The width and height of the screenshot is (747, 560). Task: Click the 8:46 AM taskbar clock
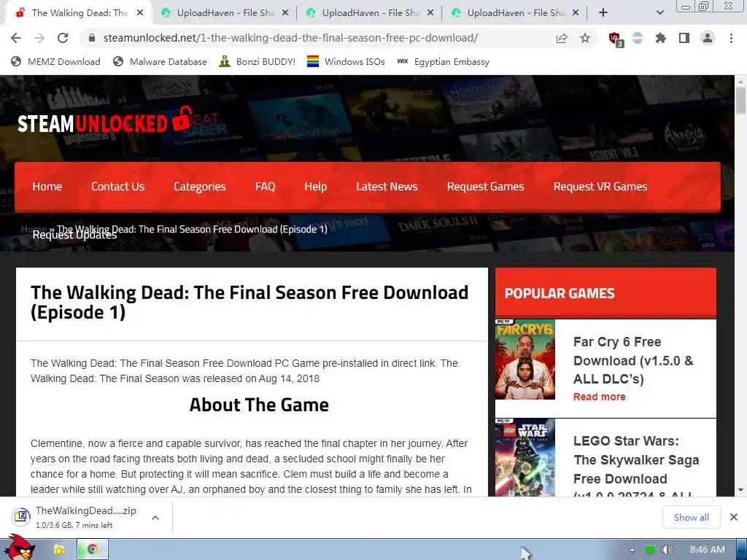708,550
